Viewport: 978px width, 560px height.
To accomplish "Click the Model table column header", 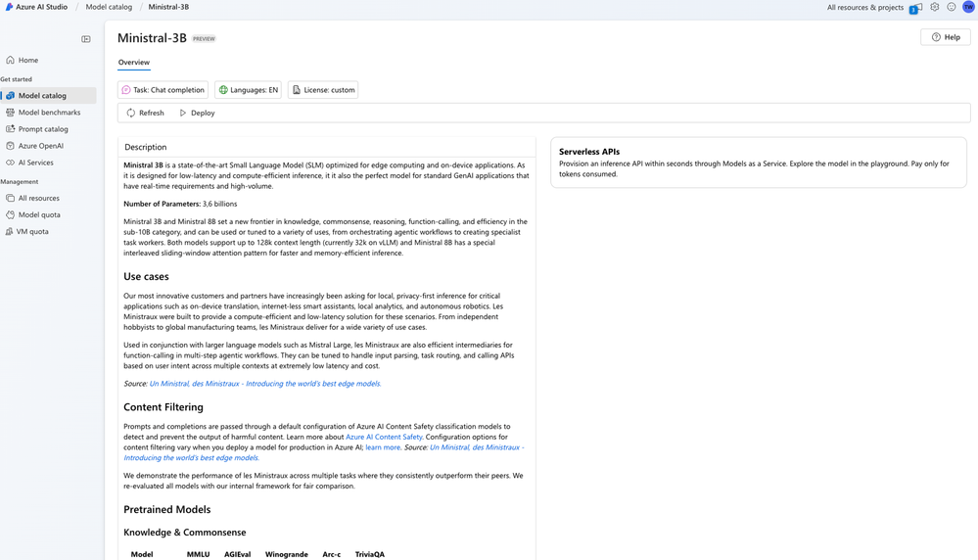I will click(x=142, y=554).
